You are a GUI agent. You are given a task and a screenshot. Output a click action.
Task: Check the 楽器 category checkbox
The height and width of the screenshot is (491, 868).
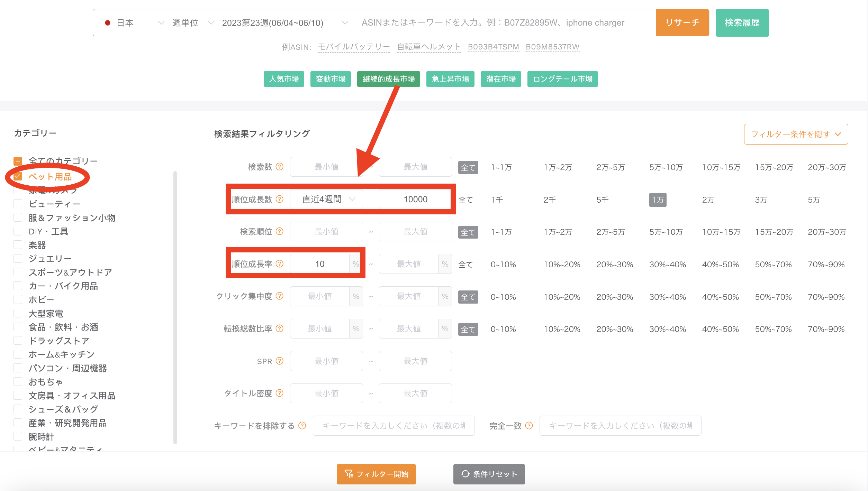pyautogui.click(x=18, y=245)
